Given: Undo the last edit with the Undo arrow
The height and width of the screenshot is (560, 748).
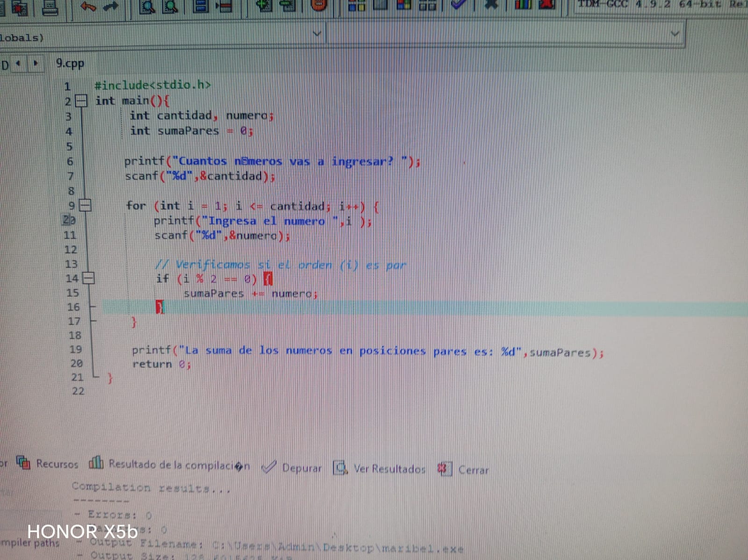Looking at the screenshot, I should point(87,6).
